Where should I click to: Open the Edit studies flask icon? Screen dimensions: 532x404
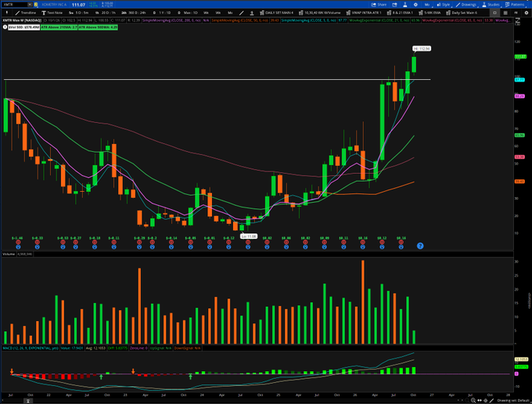[x=405, y=5]
